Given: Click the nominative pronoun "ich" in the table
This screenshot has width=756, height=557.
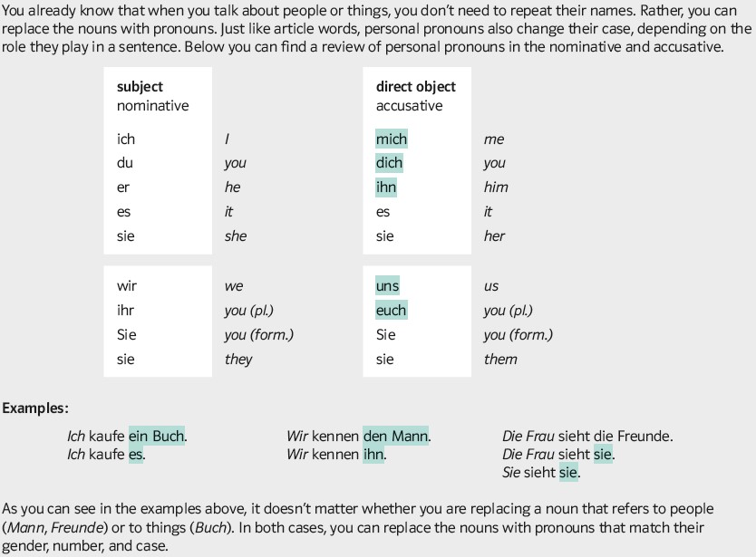Looking at the screenshot, I should click(126, 139).
